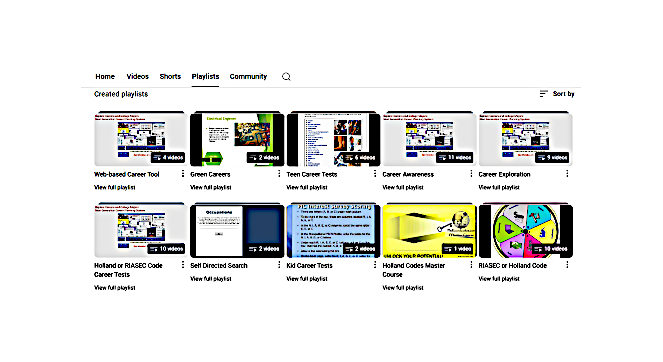Open the Holland Codes Master Course thumbnail
This screenshot has height=362, width=663.
[x=429, y=230]
